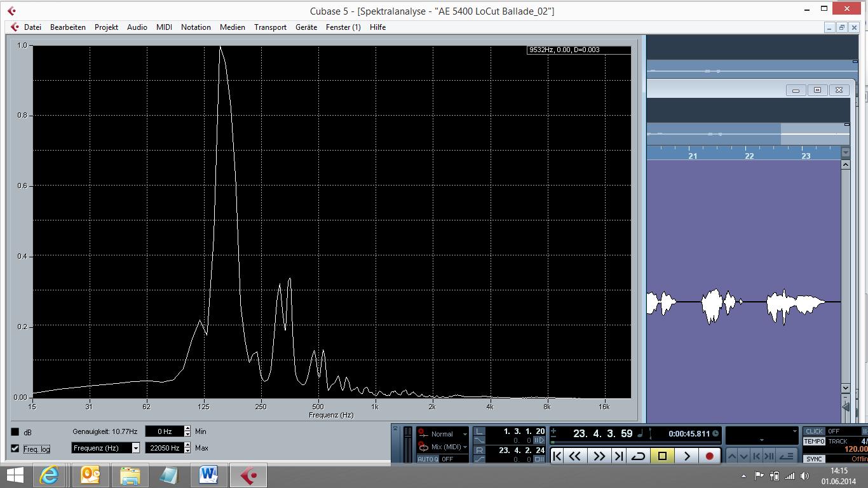The width and height of the screenshot is (868, 488).
Task: Open the Windows Start button
Action: [x=15, y=475]
